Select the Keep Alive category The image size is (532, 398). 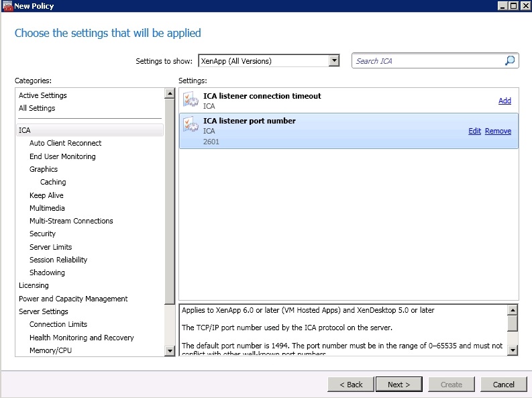46,195
